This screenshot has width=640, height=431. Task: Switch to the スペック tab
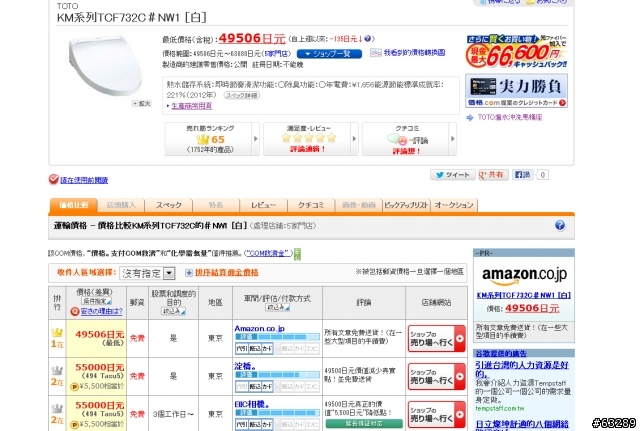tap(169, 205)
